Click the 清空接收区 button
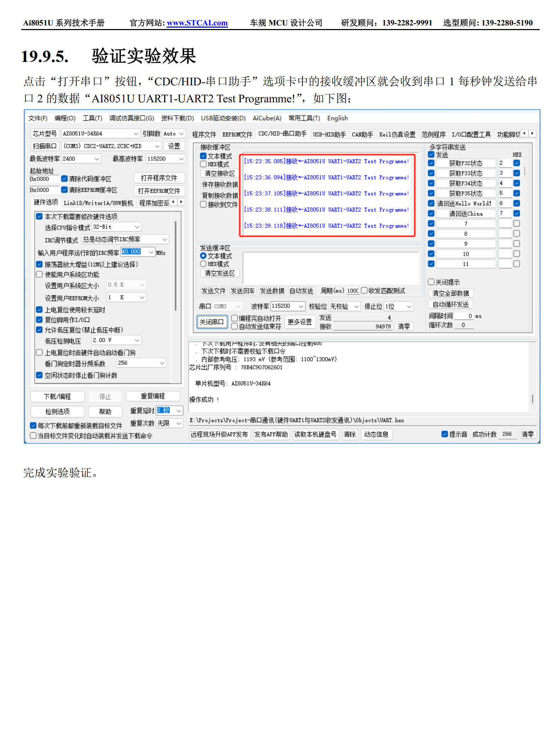 click(x=220, y=174)
